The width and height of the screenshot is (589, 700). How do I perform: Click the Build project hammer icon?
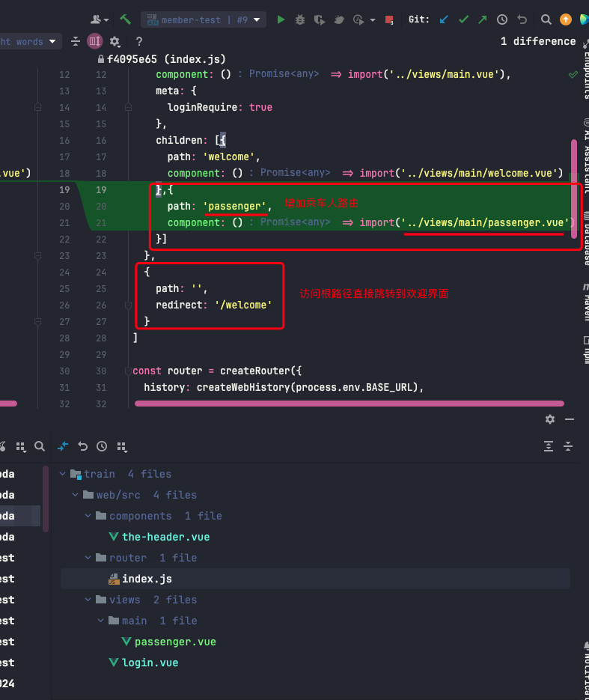(126, 19)
